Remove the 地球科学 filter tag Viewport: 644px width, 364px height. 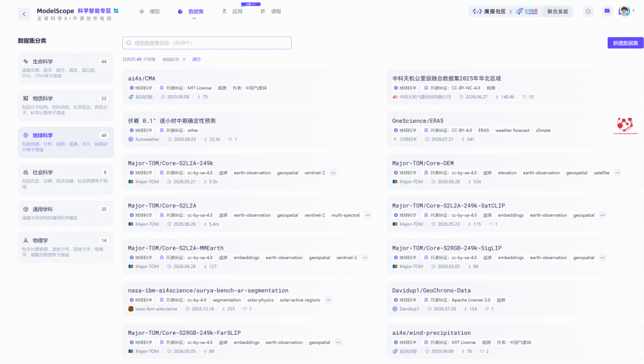(184, 60)
